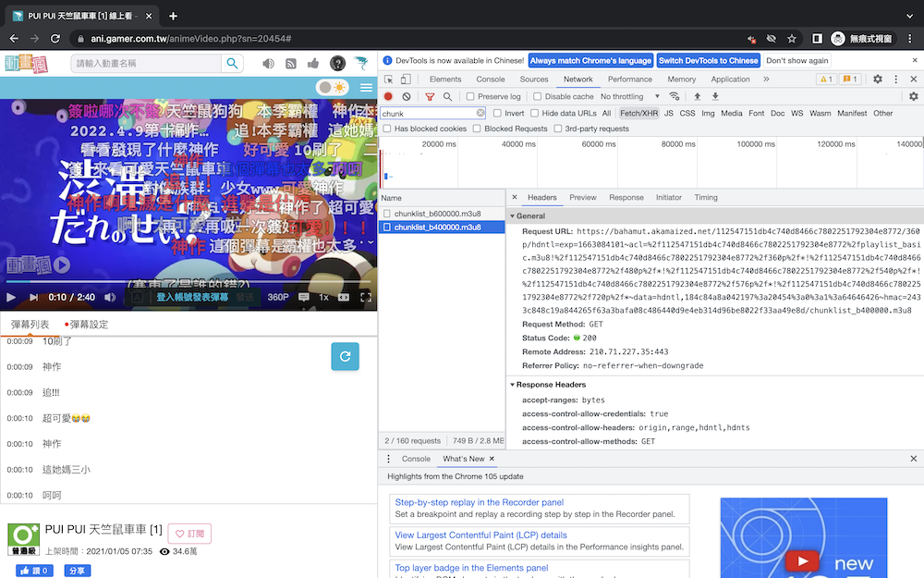Click the video progress bar
The height and width of the screenshot is (578, 924).
coord(188,282)
